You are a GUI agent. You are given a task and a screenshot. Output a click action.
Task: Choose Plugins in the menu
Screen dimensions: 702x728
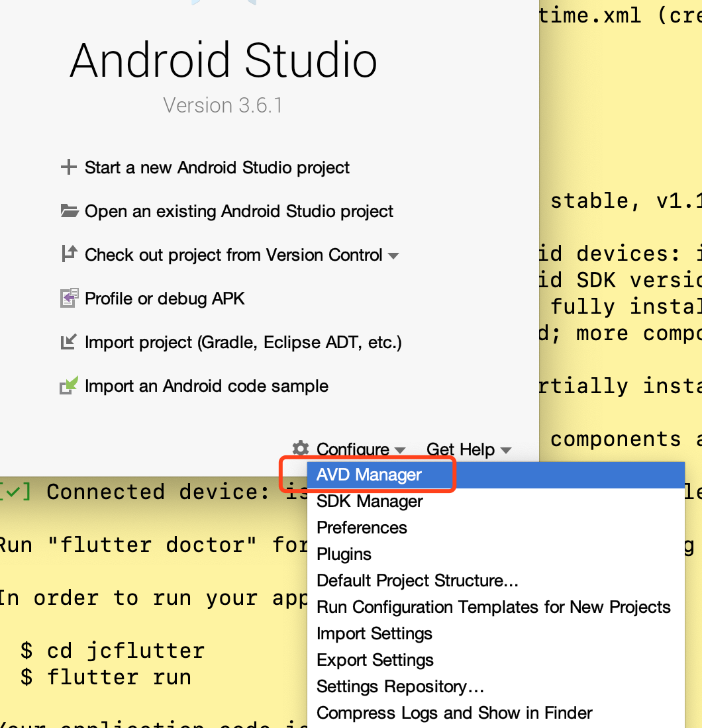[x=496, y=555]
